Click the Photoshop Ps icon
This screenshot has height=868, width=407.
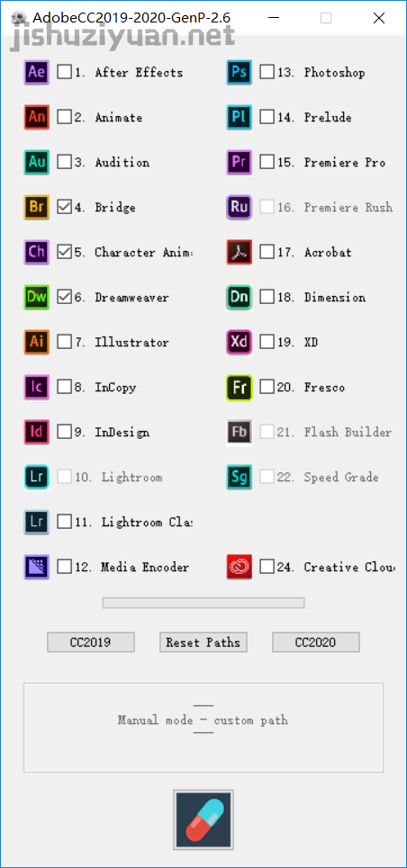coord(239,72)
